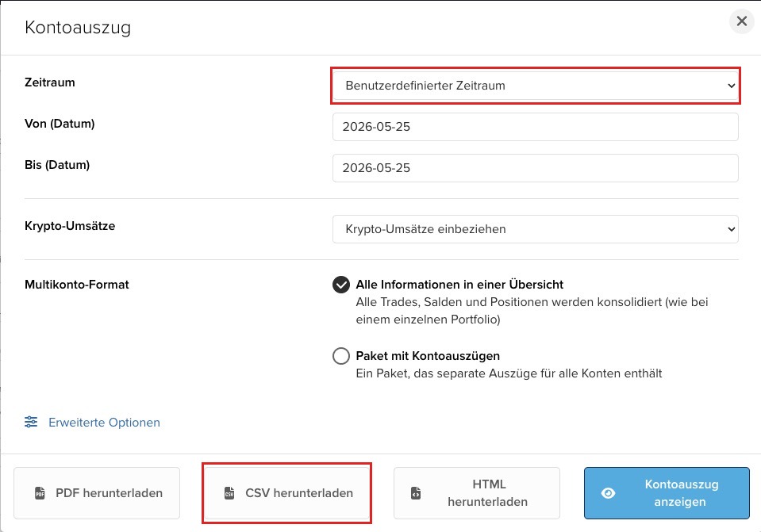This screenshot has width=761, height=532.
Task: Click the sliders icon beside Erweiterte Optionen
Action: pos(31,422)
